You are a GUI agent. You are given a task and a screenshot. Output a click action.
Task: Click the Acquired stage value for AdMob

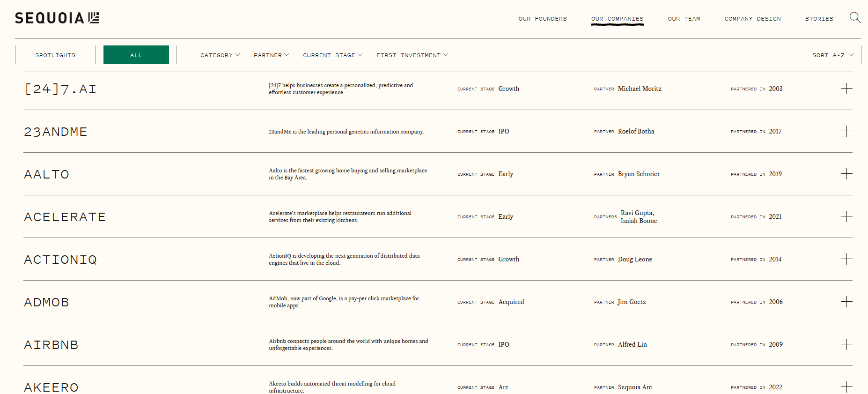511,302
